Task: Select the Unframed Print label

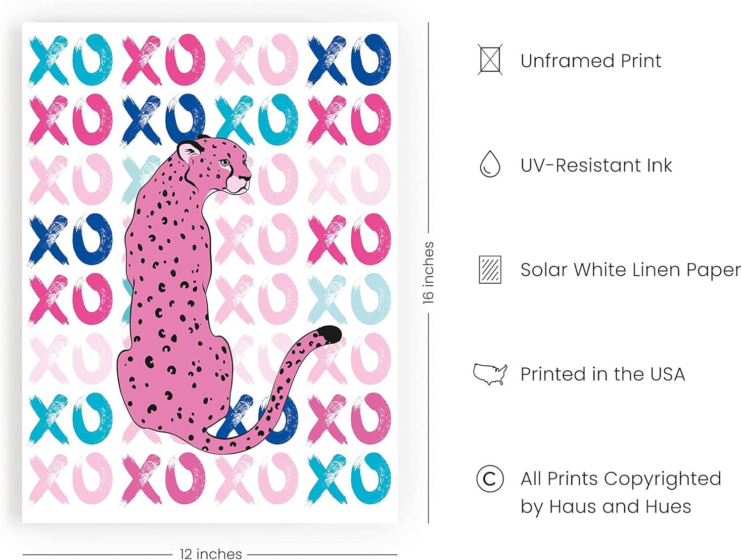Action: coord(591,60)
